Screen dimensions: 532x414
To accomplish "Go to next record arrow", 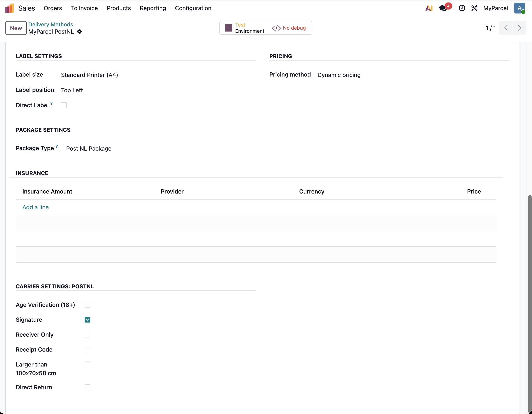I will [519, 28].
